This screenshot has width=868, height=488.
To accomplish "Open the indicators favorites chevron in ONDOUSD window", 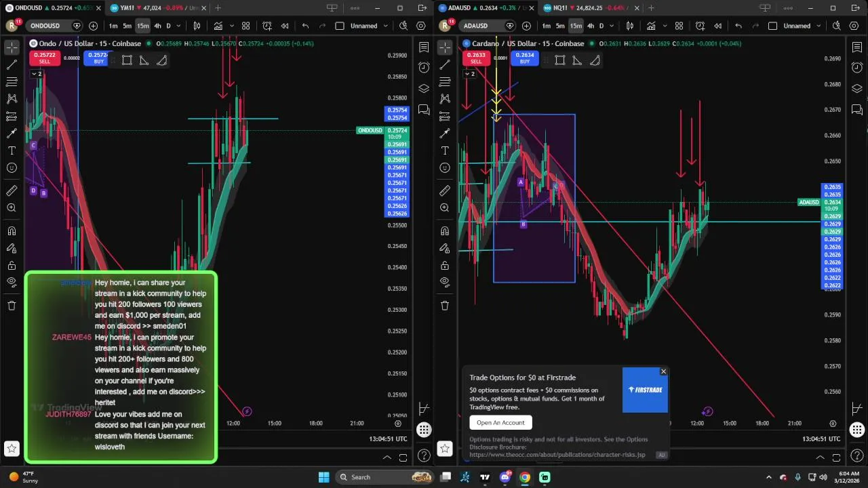I will pos(232,26).
